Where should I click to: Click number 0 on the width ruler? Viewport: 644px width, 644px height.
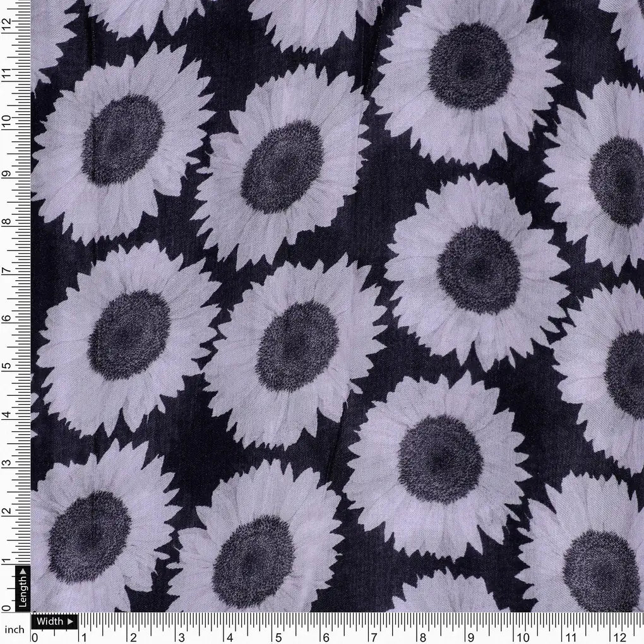click(x=36, y=637)
